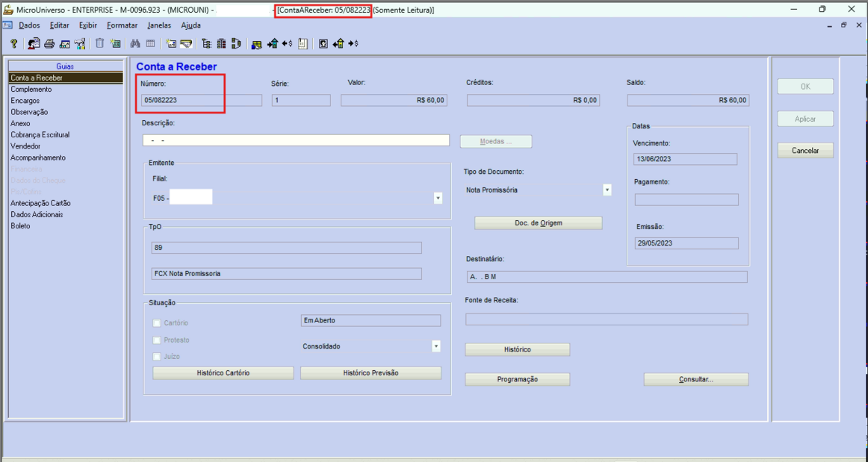Click the hammer tools icon in toolbar
The width and height of the screenshot is (868, 462).
click(x=80, y=44)
